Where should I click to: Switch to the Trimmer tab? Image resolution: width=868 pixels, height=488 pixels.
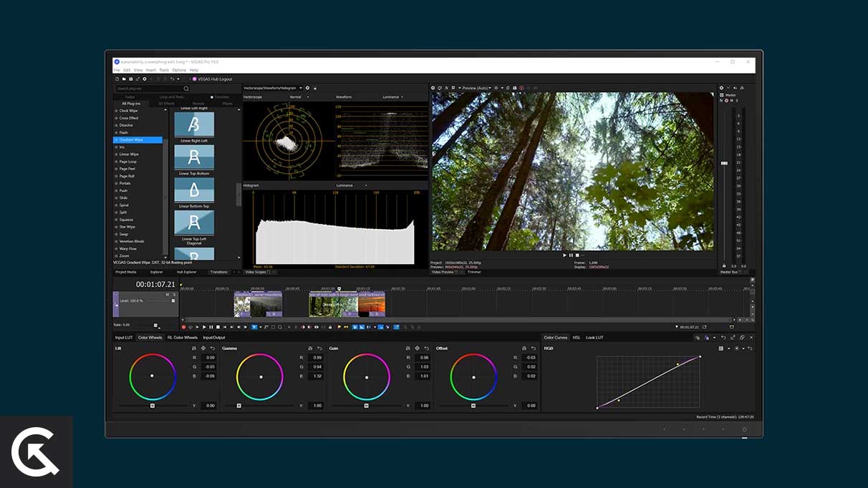pyautogui.click(x=474, y=272)
